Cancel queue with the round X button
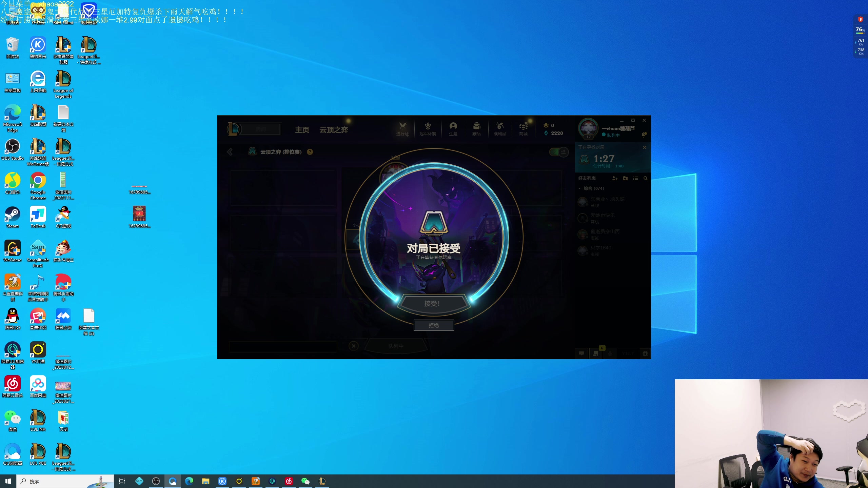 [x=354, y=346]
